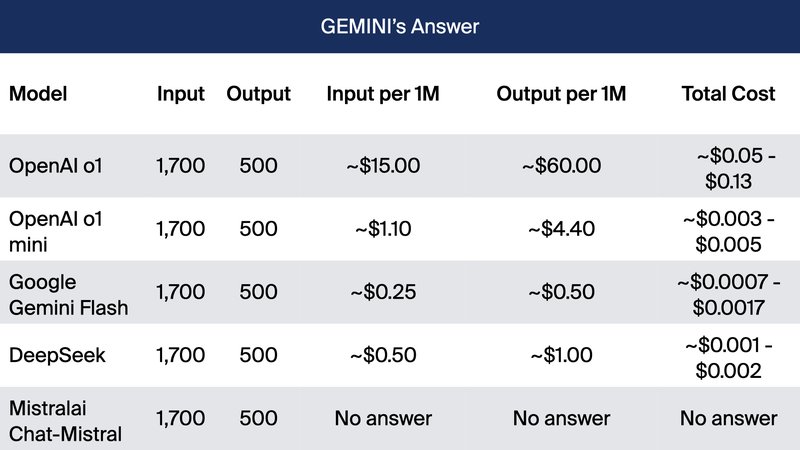This screenshot has height=450, width=800.
Task: Click the Input column header
Action: [x=181, y=94]
